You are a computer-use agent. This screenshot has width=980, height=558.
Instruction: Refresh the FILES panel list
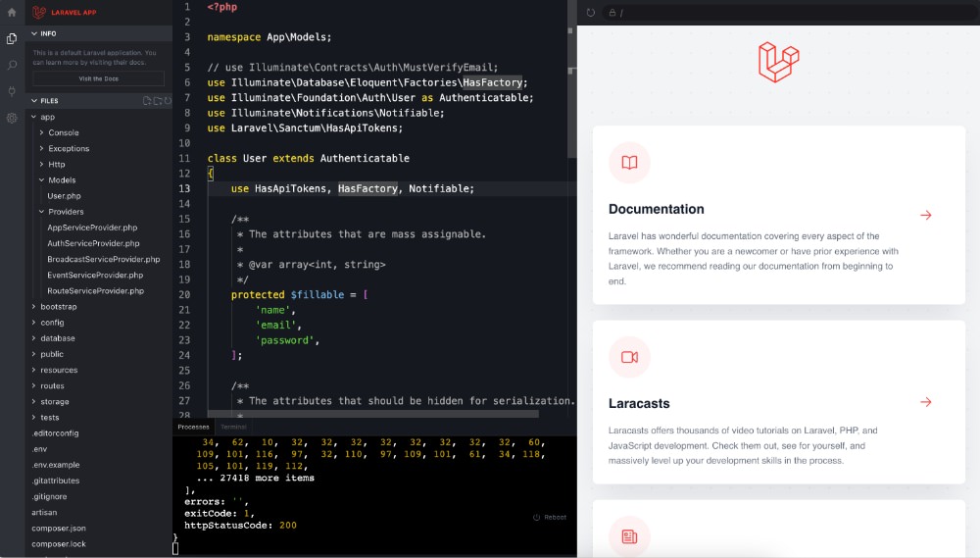point(168,101)
